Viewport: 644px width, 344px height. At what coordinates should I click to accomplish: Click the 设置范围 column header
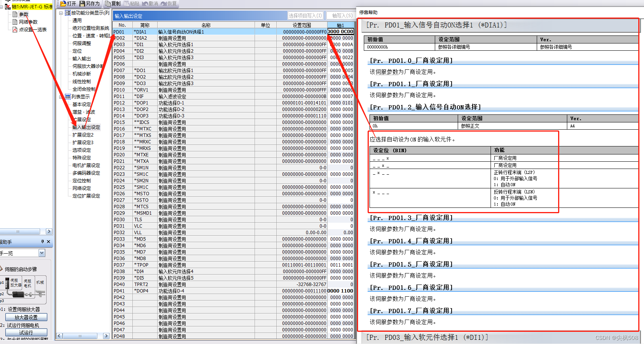pyautogui.click(x=302, y=25)
